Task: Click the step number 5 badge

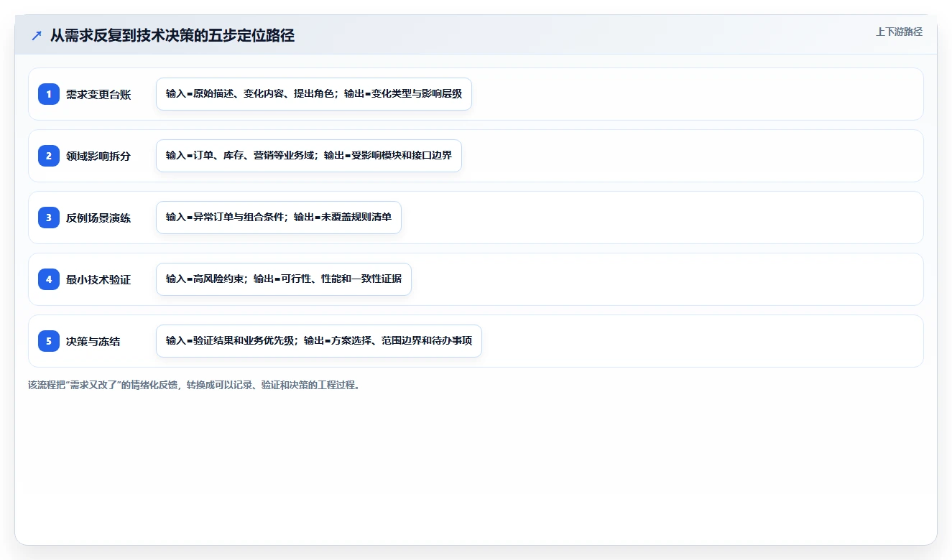Action: 49,341
